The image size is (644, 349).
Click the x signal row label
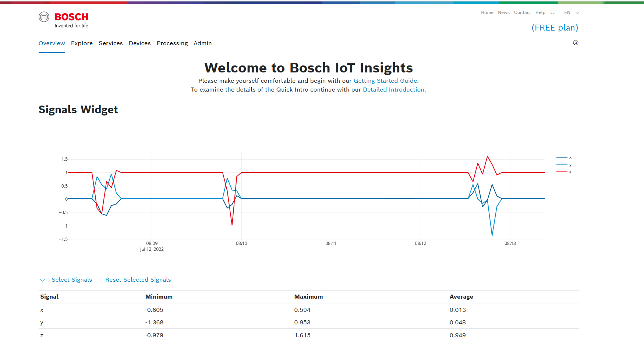pos(42,310)
